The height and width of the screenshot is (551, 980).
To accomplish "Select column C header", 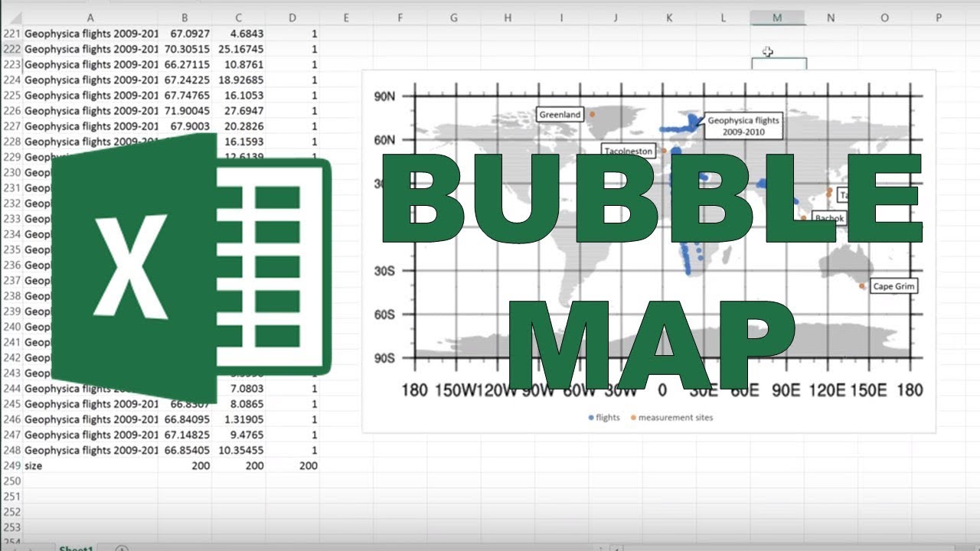I will (239, 18).
